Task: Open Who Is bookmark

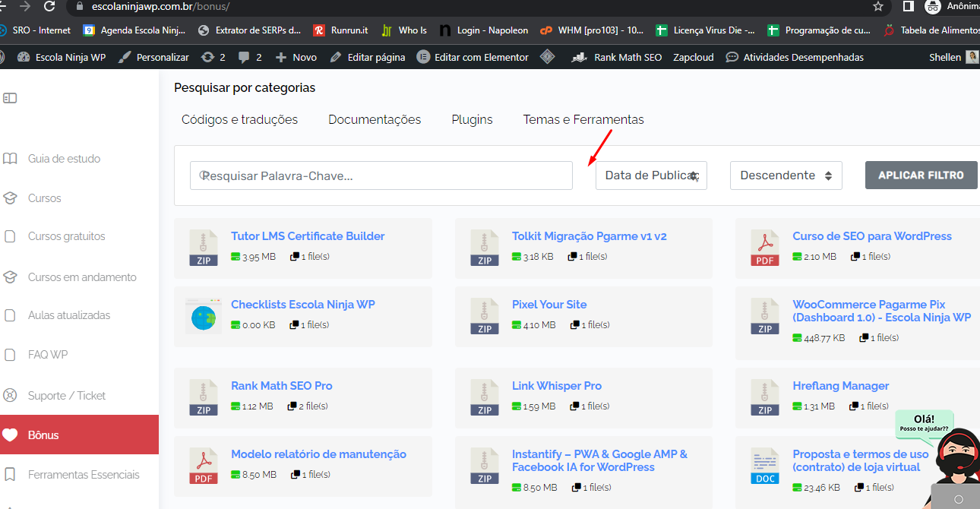Action: [403, 30]
